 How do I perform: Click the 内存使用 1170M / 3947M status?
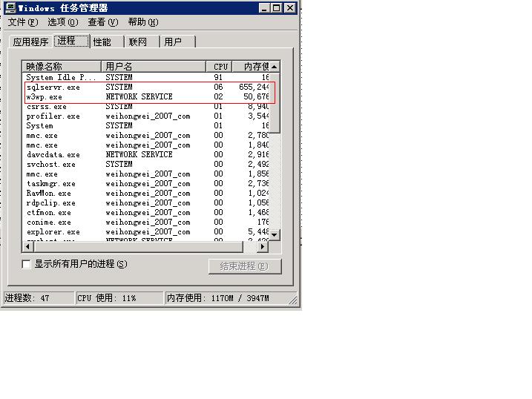point(230,298)
